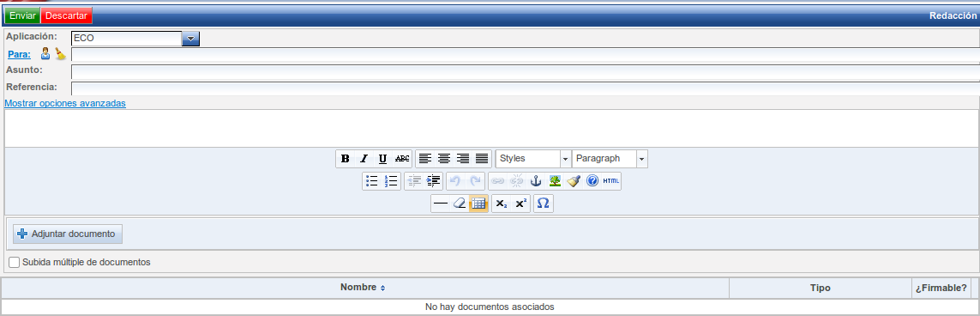Insert a hyperlink with chain icon
This screenshot has height=316, width=980.
[497, 181]
